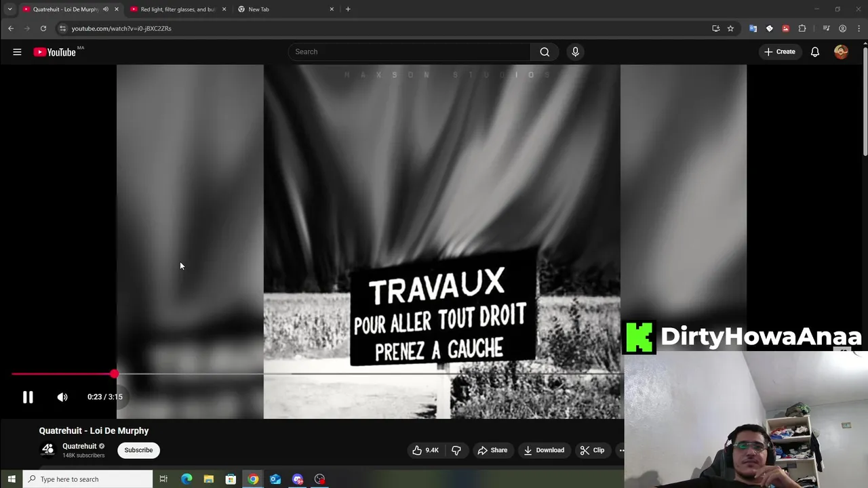Open a new browser tab
Viewport: 868px width, 488px height.
(348, 9)
